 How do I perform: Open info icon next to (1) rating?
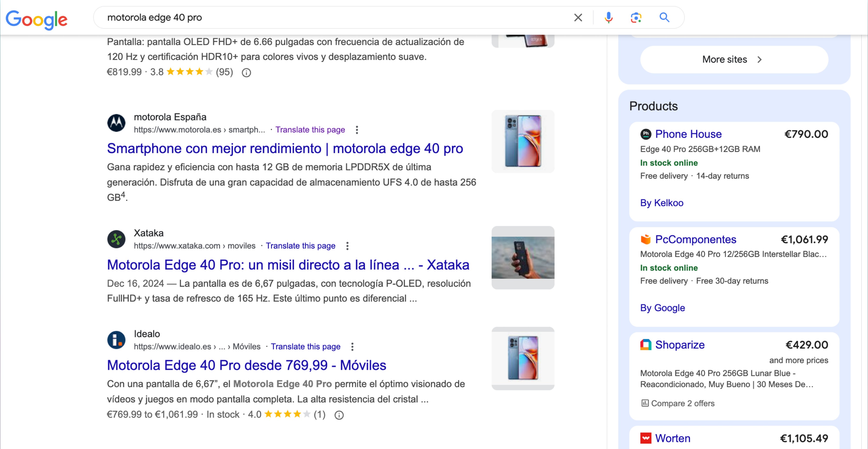point(339,415)
